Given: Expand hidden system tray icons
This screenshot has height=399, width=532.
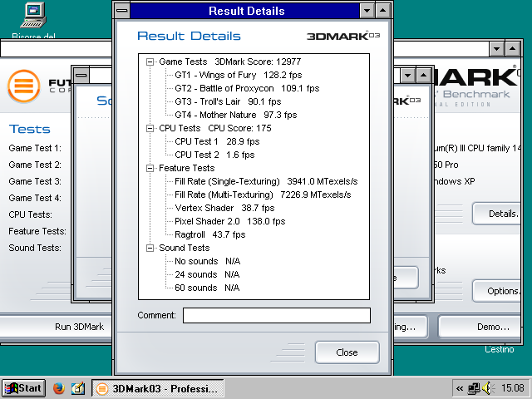Looking at the screenshot, I should point(460,388).
